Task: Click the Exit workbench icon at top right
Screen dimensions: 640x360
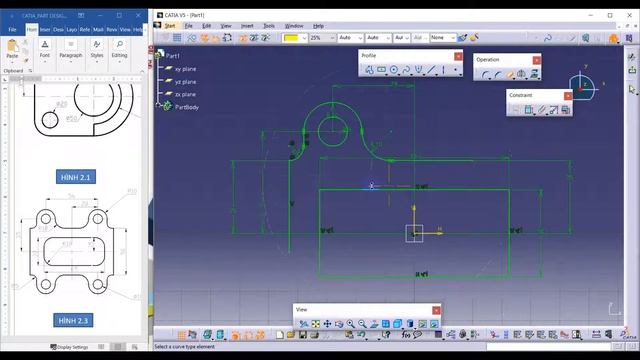Action: tap(632, 70)
